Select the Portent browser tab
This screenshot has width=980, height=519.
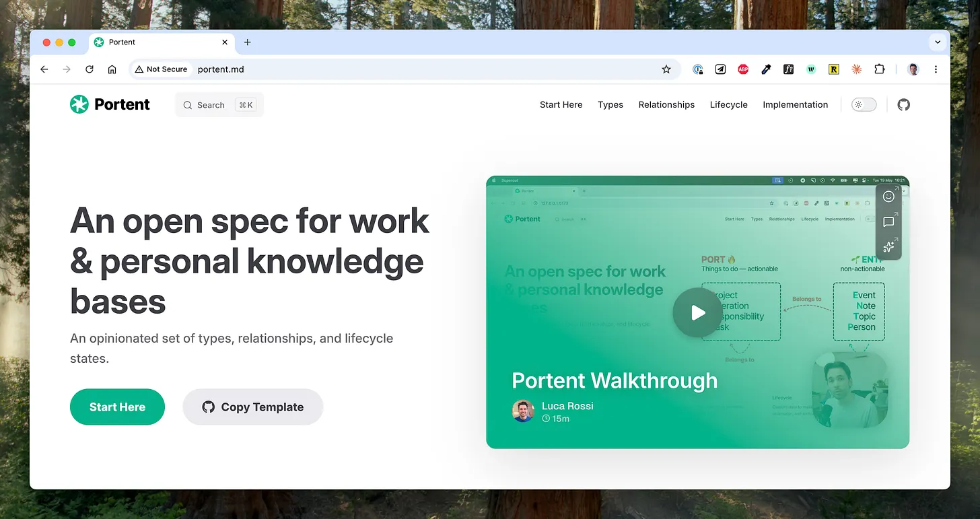click(162, 42)
